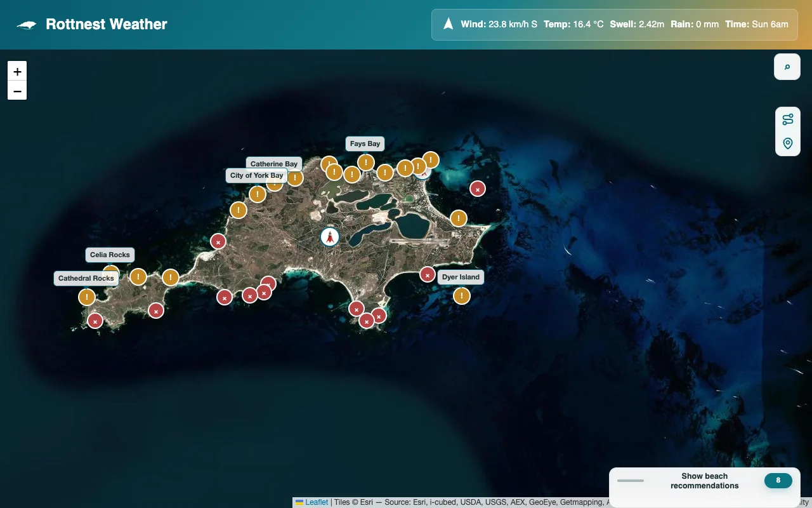The width and height of the screenshot is (812, 508).
Task: Select the yellow warning marker under Fays Bay
Action: point(365,162)
